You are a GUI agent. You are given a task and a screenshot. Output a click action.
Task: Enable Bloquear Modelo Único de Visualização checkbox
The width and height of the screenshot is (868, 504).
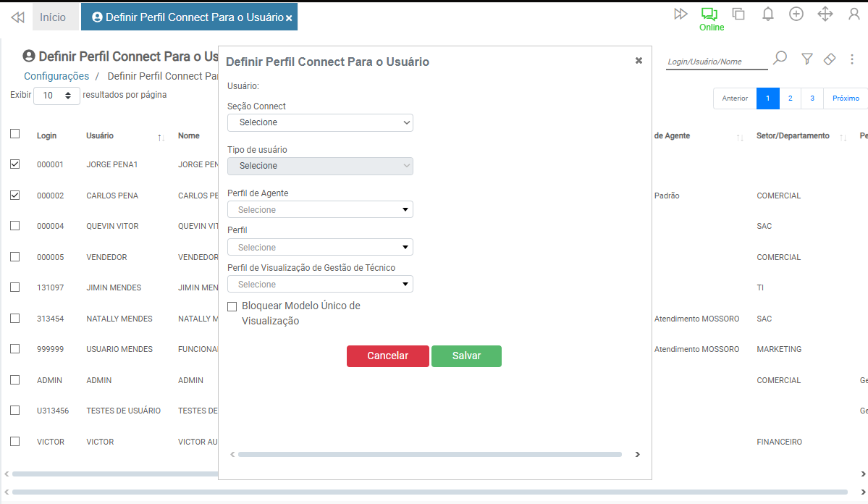pyautogui.click(x=232, y=306)
